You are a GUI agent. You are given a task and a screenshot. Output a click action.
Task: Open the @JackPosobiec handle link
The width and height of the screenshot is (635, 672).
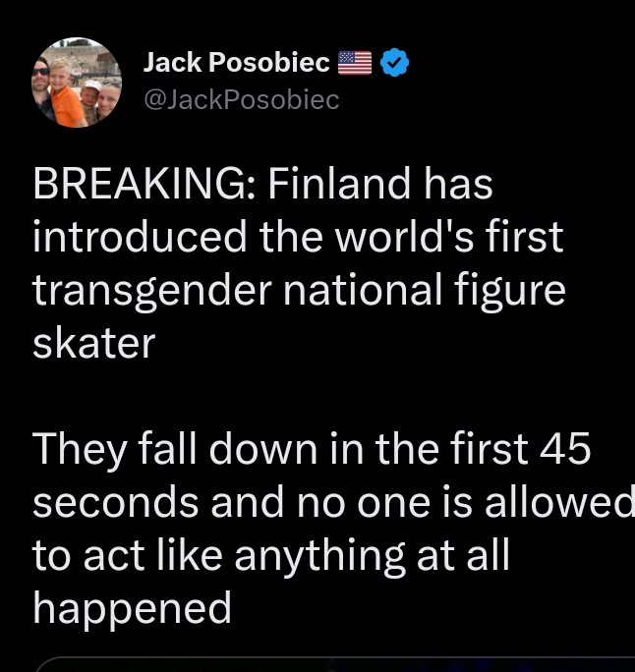(242, 99)
